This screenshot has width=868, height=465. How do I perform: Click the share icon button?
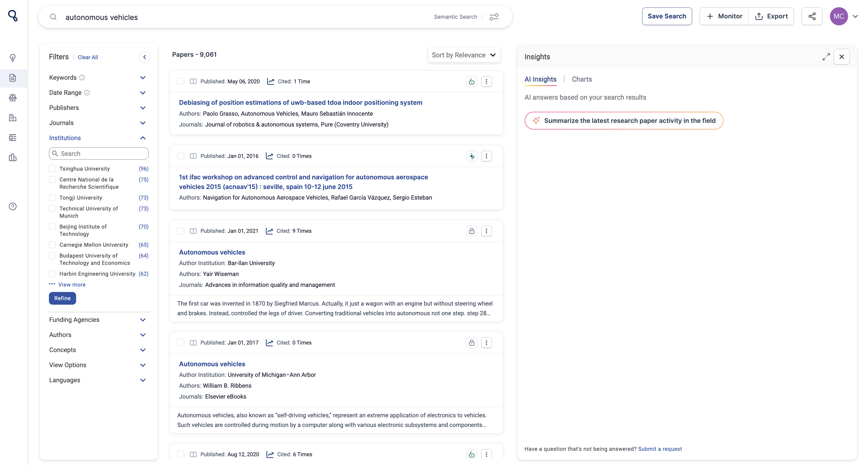coord(812,16)
